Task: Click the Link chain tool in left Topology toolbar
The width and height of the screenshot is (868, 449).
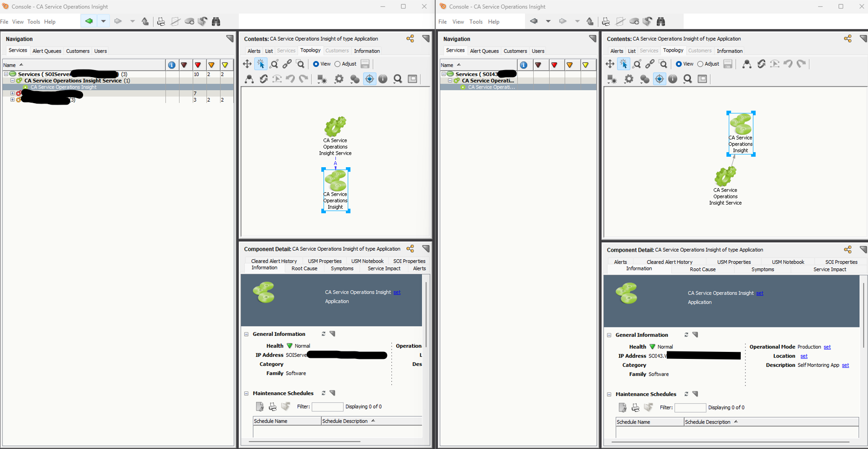Action: point(287,64)
